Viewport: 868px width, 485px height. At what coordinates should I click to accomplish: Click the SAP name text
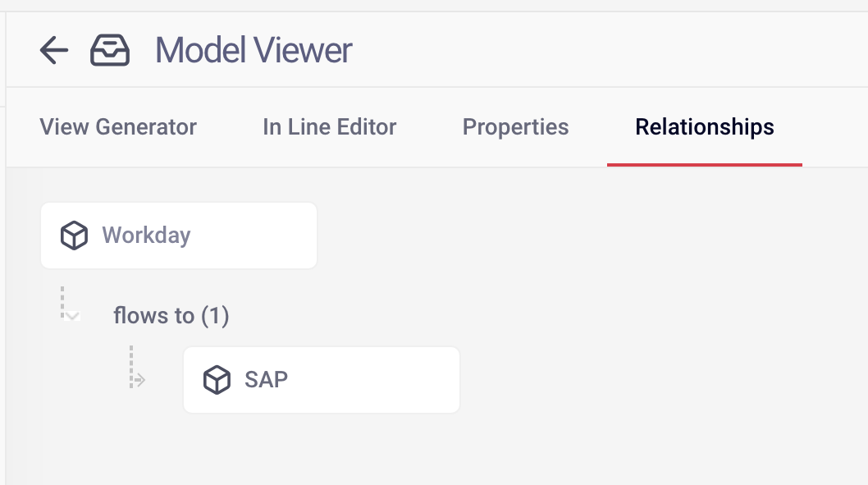[267, 380]
